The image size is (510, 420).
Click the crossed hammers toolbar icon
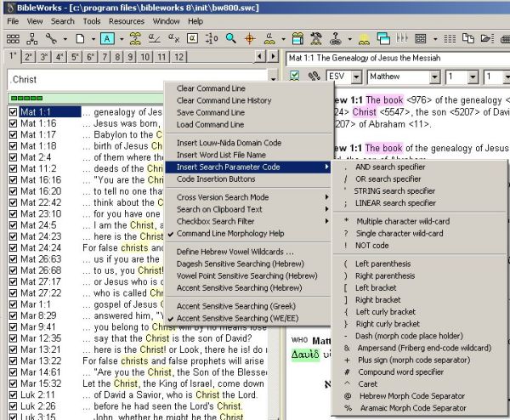pyautogui.click(x=316, y=39)
